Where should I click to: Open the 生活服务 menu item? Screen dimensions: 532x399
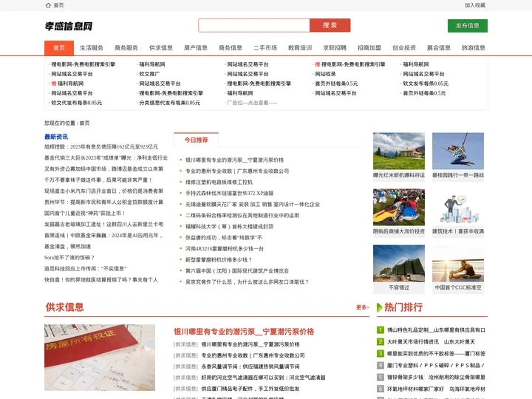(x=92, y=48)
